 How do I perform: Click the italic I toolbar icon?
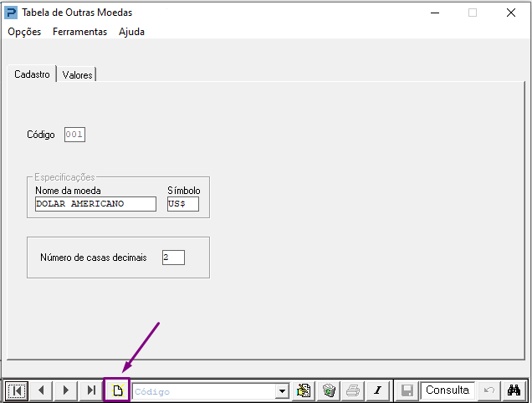tap(378, 390)
